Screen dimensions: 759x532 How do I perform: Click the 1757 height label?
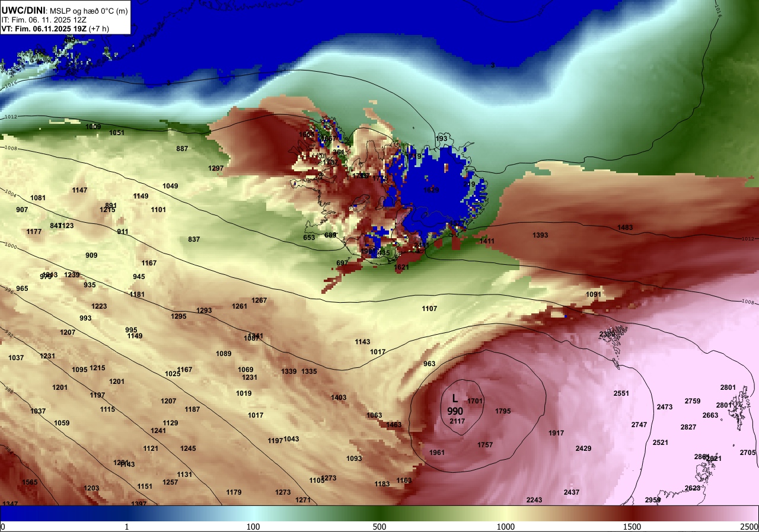click(x=485, y=445)
